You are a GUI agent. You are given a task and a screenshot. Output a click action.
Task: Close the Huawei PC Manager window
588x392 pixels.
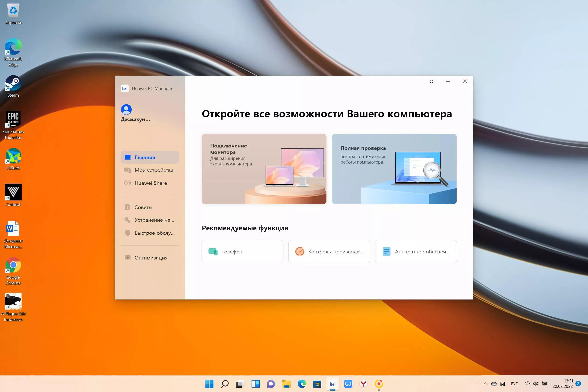click(x=465, y=81)
